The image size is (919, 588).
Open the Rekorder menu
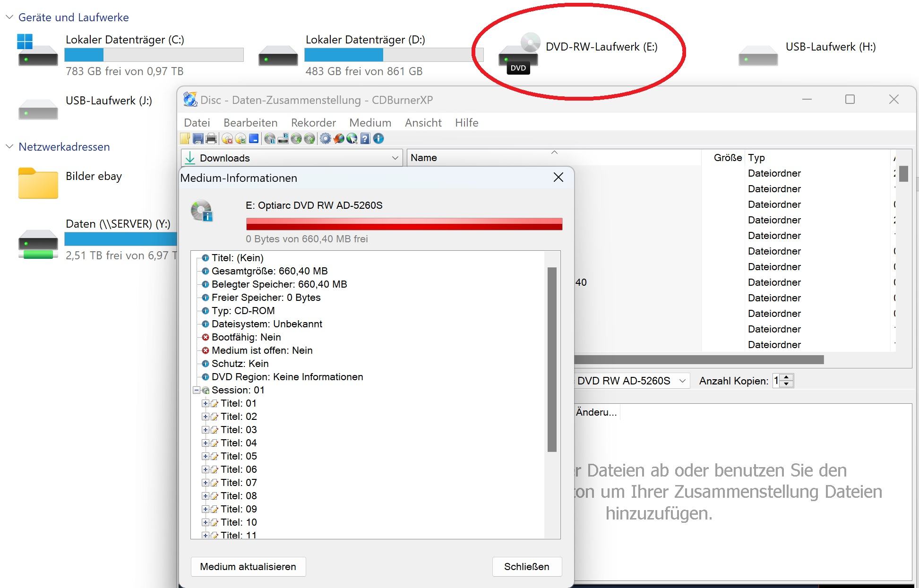(x=313, y=123)
